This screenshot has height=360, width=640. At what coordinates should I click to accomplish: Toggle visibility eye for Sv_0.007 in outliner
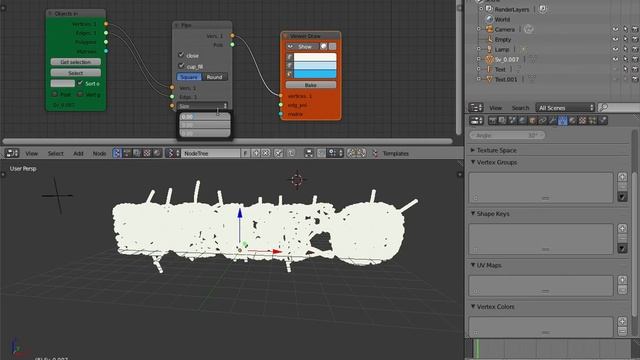pos(615,59)
